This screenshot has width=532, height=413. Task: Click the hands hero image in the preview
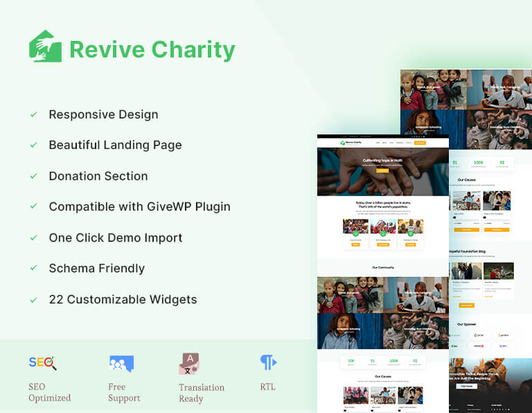tap(382, 172)
